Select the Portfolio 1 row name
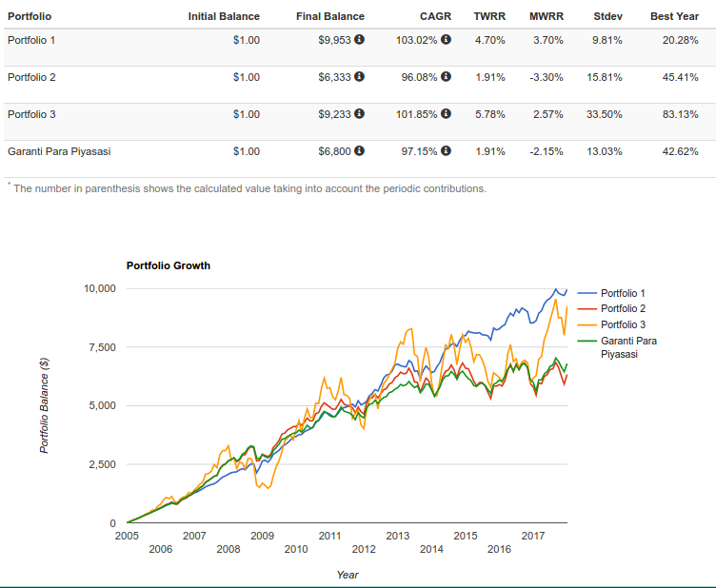Viewport: 716px width, 588px height. click(x=31, y=40)
